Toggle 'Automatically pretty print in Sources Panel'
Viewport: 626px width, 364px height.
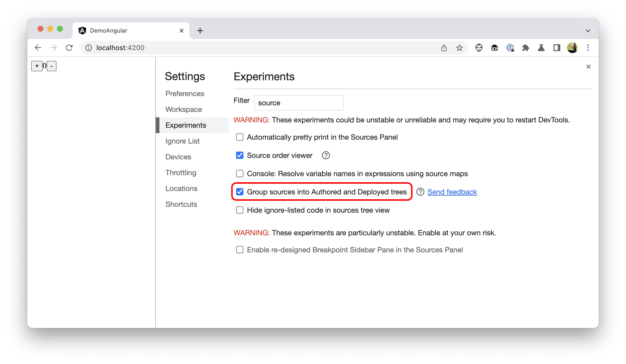[x=239, y=137]
